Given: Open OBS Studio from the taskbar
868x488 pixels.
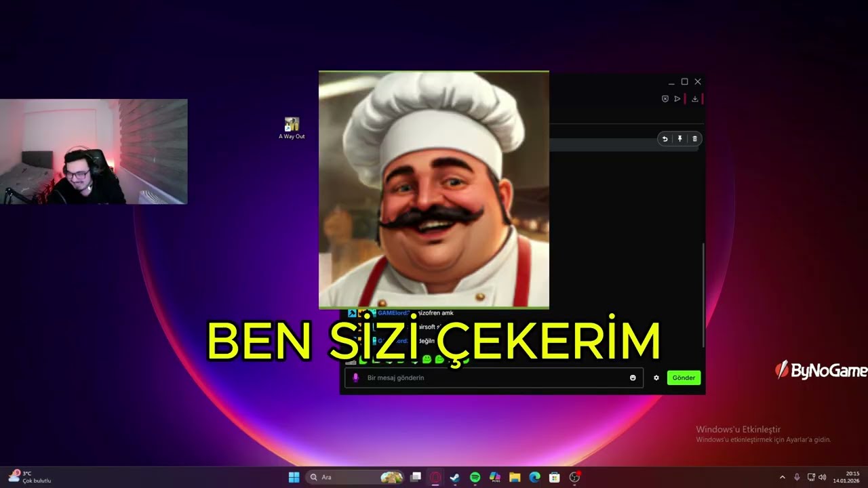Looking at the screenshot, I should pos(574,477).
